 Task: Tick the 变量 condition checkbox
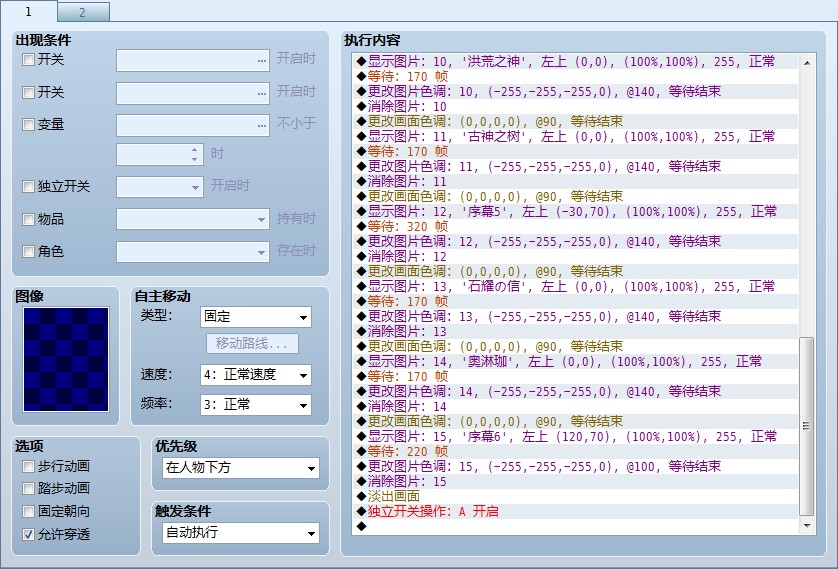(28, 124)
